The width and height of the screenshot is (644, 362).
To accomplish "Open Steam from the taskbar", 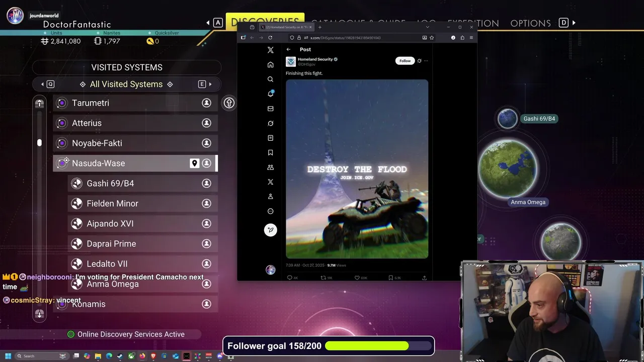I will [120, 356].
